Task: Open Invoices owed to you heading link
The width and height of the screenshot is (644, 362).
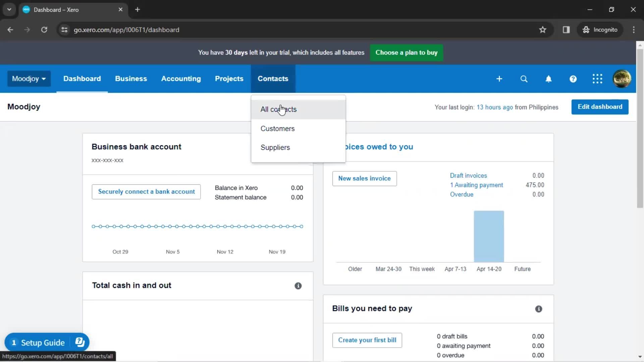Action: coord(379,147)
